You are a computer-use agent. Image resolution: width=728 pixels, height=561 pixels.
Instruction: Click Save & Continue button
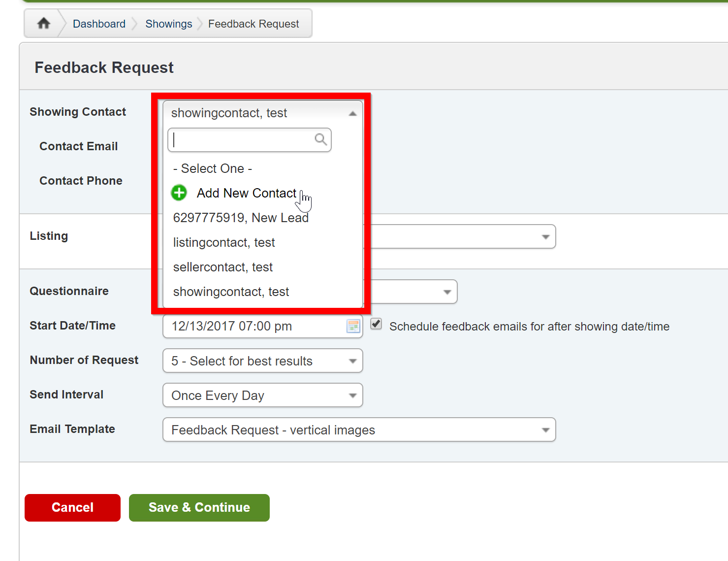tap(199, 507)
